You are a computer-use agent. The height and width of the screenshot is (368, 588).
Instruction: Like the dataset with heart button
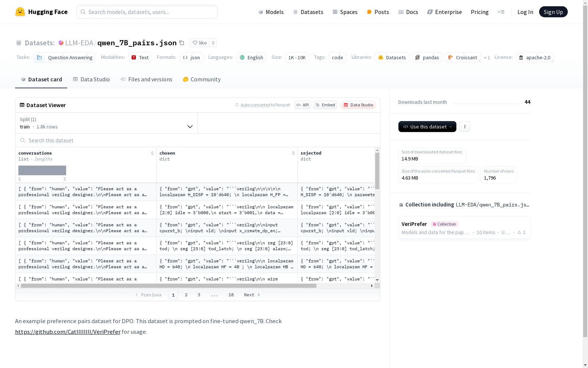[200, 43]
